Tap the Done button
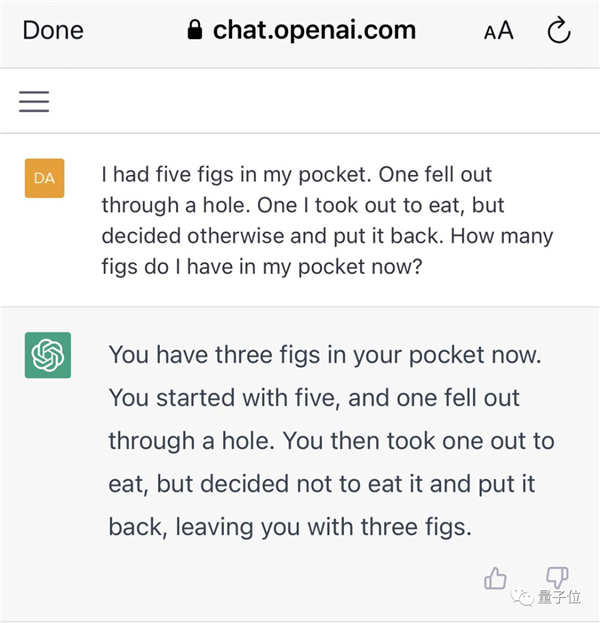This screenshot has width=600, height=623. [x=53, y=30]
